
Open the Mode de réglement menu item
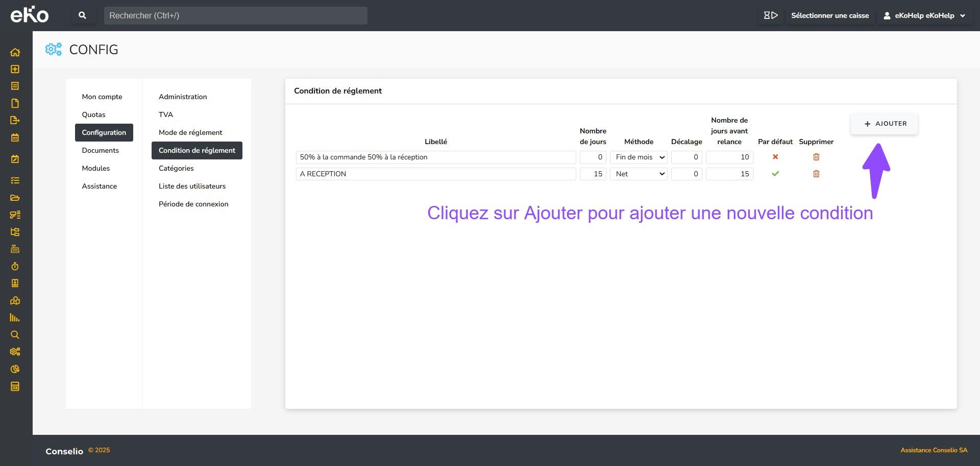pos(190,132)
